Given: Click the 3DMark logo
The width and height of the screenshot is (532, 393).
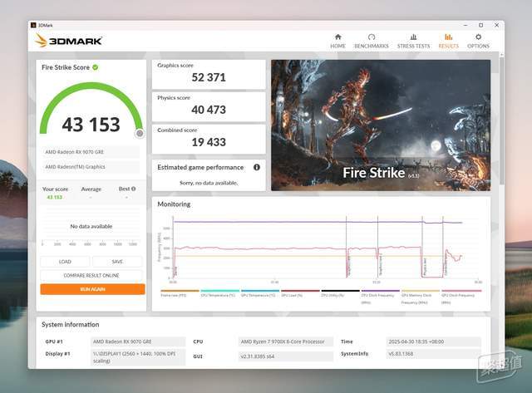Looking at the screenshot, I should click(x=68, y=41).
